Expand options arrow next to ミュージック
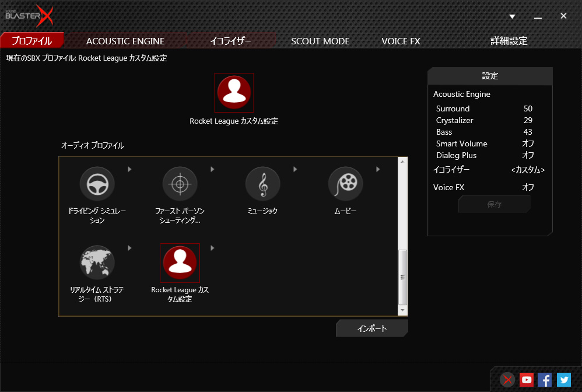The width and height of the screenshot is (582, 392). coord(295,169)
